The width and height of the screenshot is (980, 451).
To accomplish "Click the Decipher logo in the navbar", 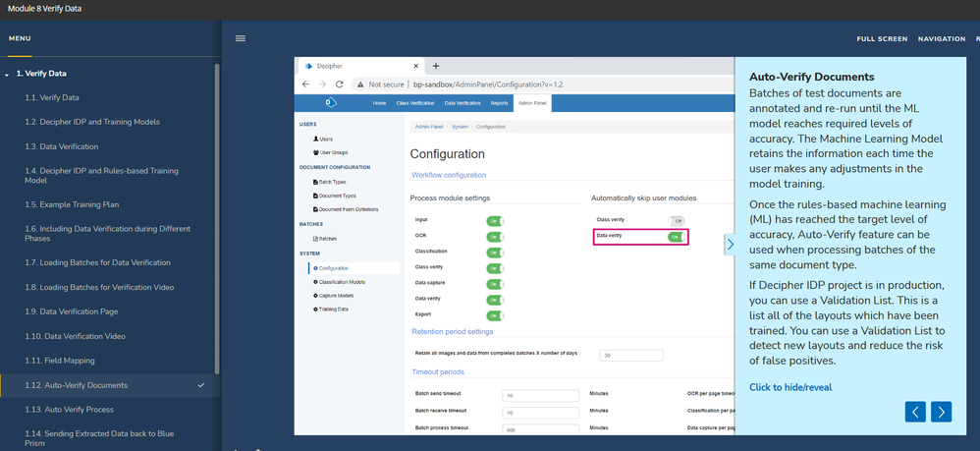I will (x=331, y=102).
